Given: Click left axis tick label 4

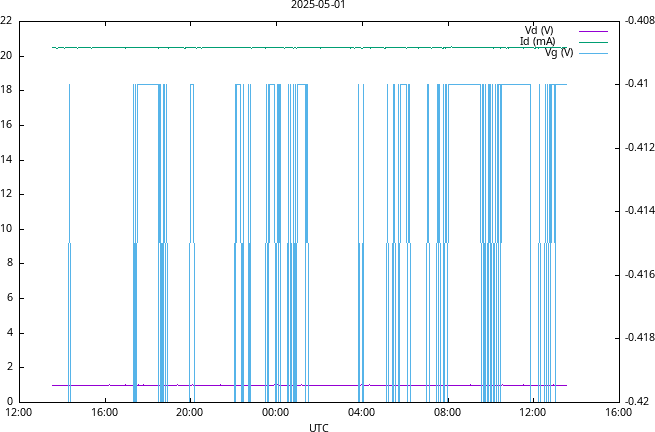Looking at the screenshot, I should [9, 333].
